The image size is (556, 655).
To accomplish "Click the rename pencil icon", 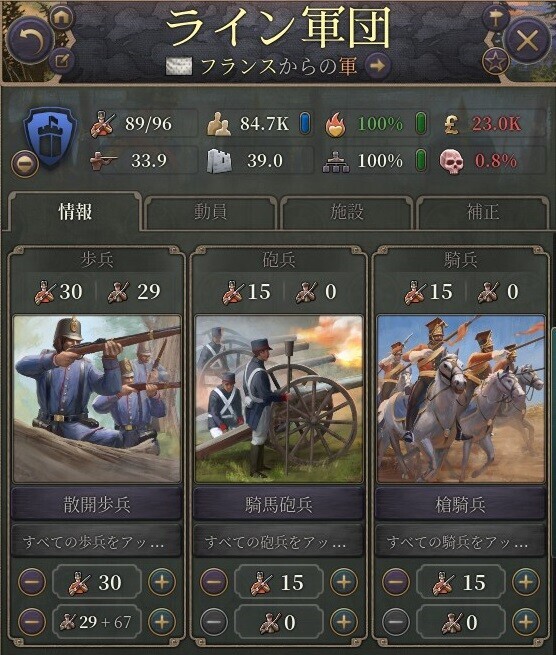I will pyautogui.click(x=62, y=61).
